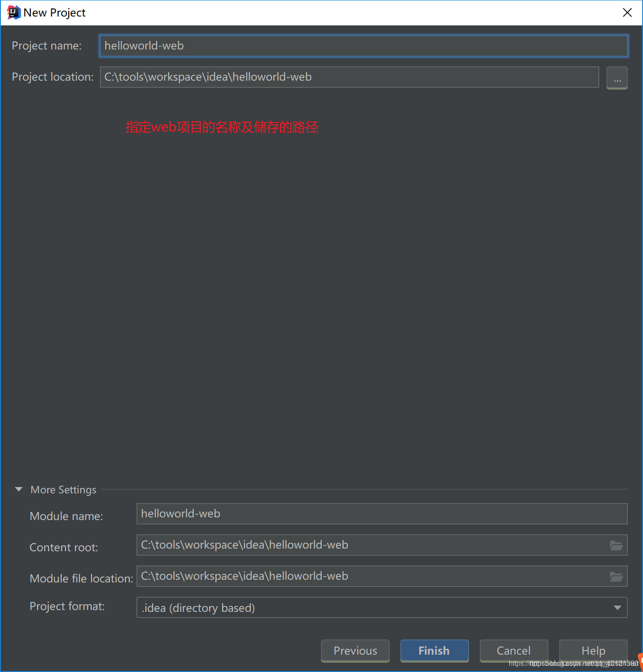Click the 'More Settings' heading text

pyautogui.click(x=63, y=490)
